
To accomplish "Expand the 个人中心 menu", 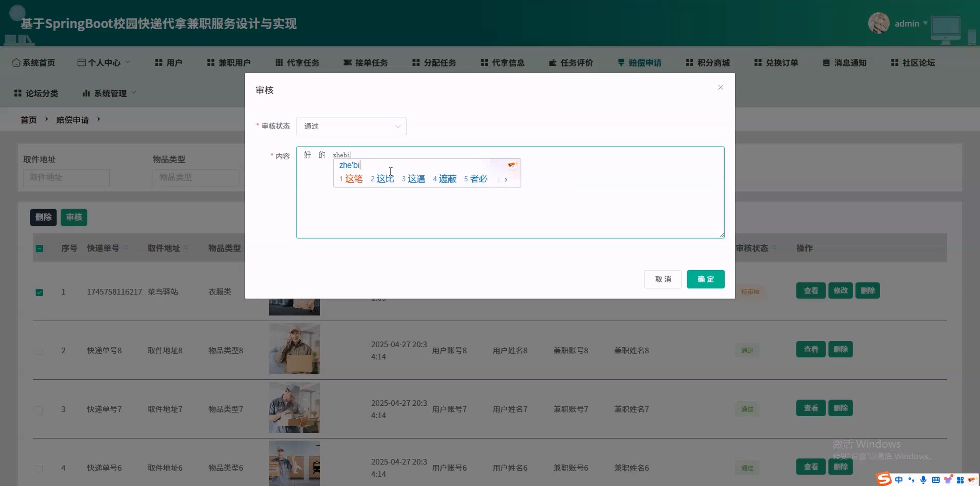I will [x=104, y=63].
